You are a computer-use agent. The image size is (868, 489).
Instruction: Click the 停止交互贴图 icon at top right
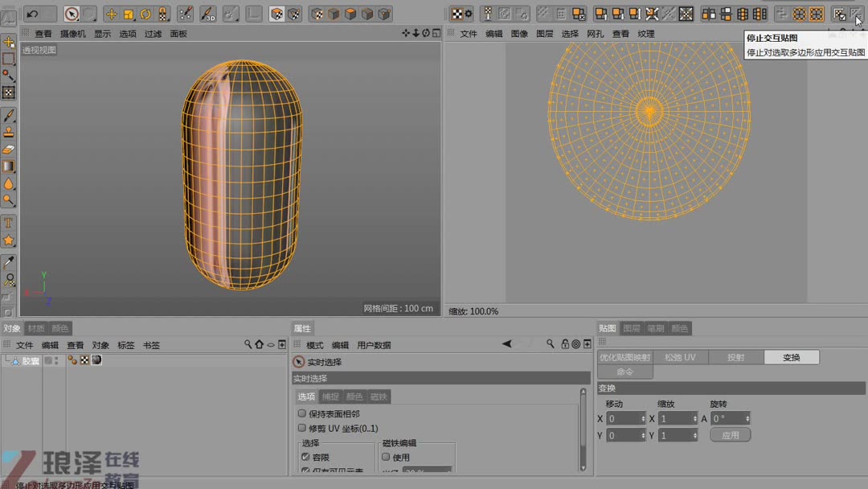(858, 14)
